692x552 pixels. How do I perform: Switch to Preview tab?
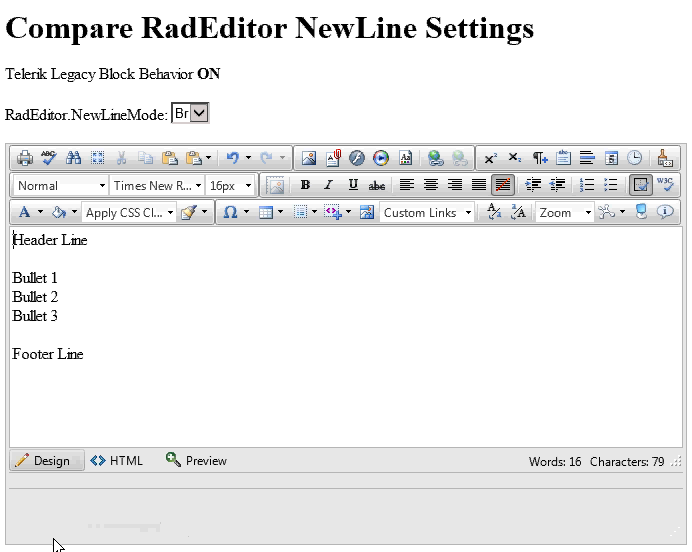coord(196,460)
